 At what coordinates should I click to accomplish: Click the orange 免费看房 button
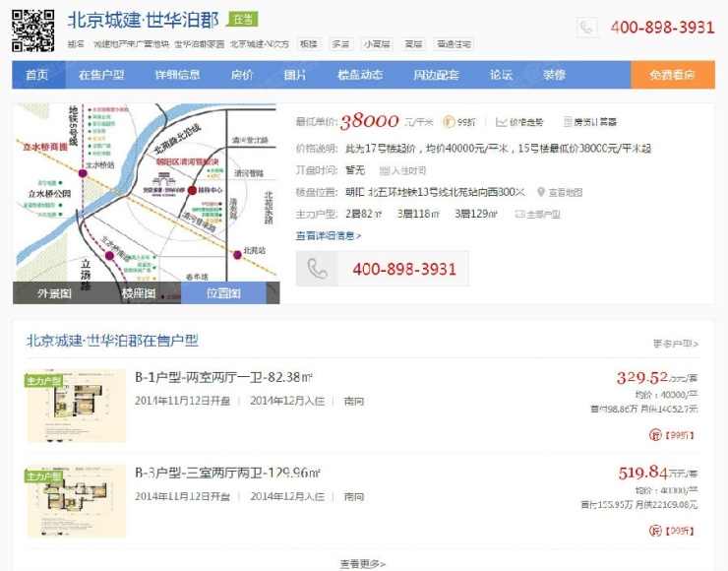click(x=672, y=75)
